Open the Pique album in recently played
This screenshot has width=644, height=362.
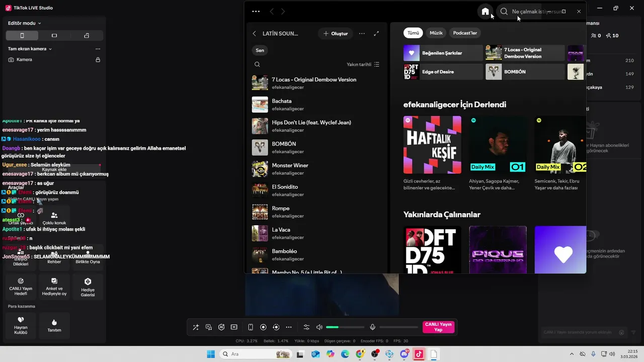498,249
